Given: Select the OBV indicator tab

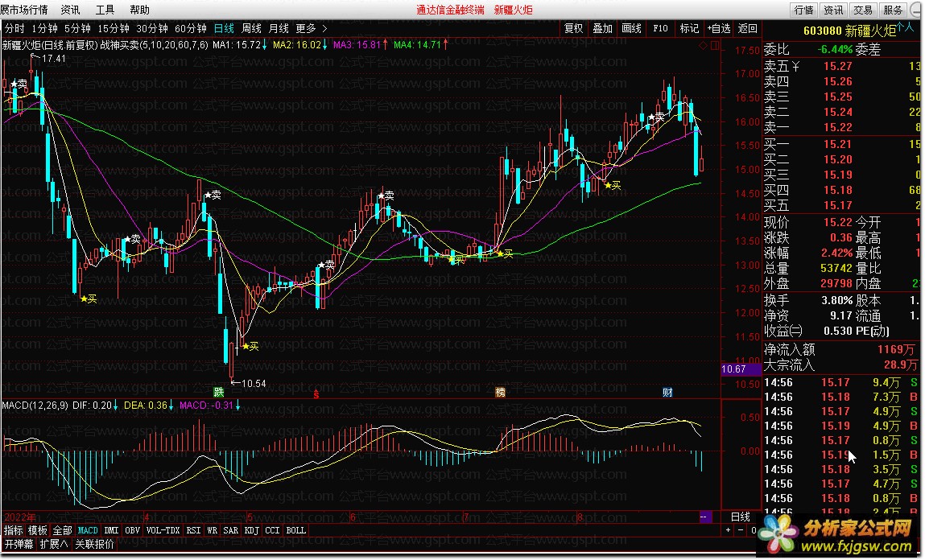Looking at the screenshot, I should tap(133, 530).
